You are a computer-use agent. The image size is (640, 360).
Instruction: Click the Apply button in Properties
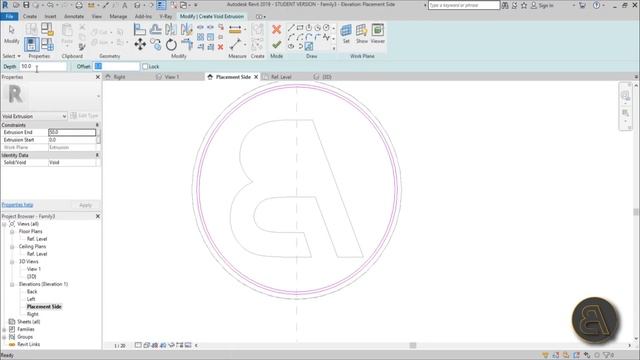(85, 205)
